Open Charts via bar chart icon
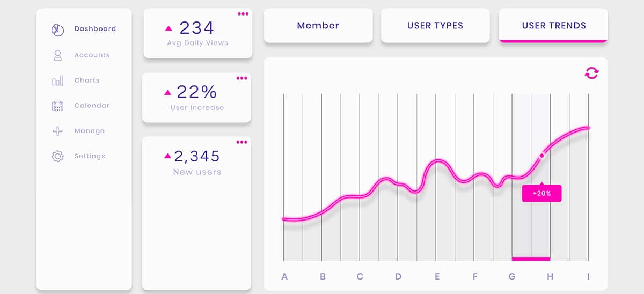The width and height of the screenshot is (644, 294). point(57,80)
